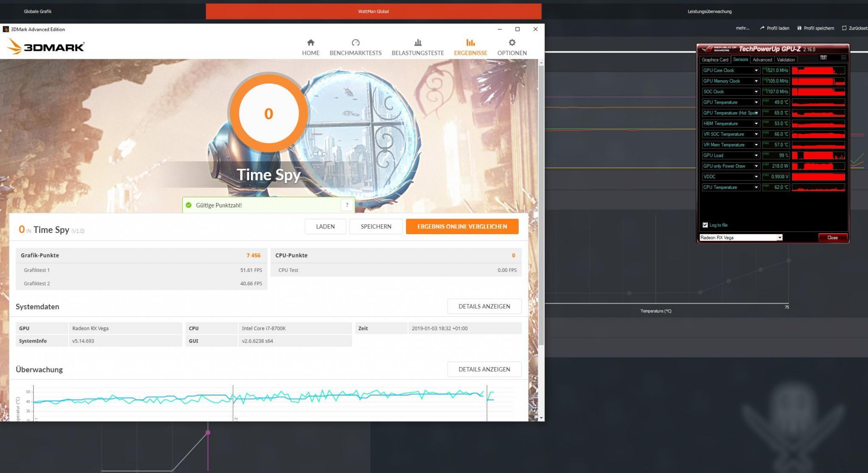Click the 3DMark scrollbar up arrow
This screenshot has height=473, width=868.
pos(541,63)
